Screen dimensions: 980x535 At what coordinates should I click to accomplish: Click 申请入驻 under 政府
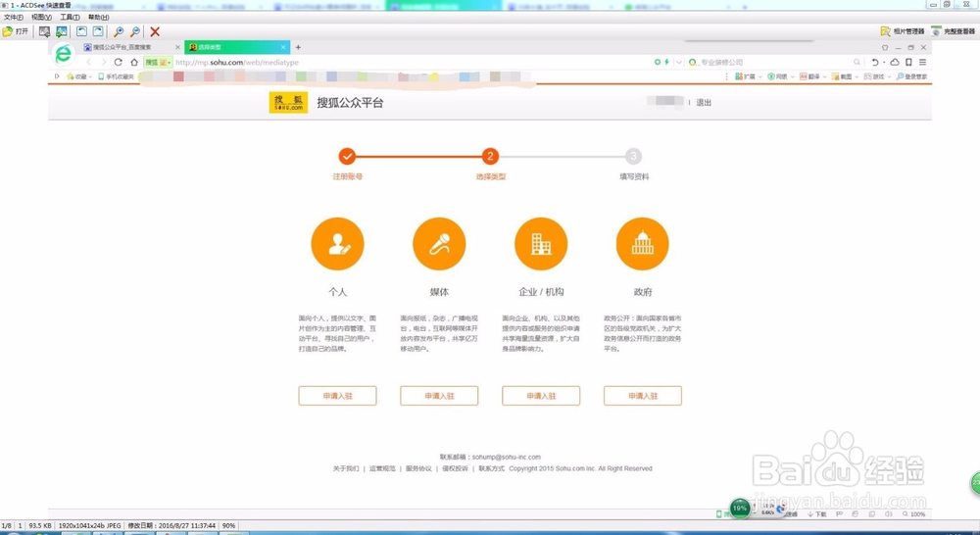point(643,396)
